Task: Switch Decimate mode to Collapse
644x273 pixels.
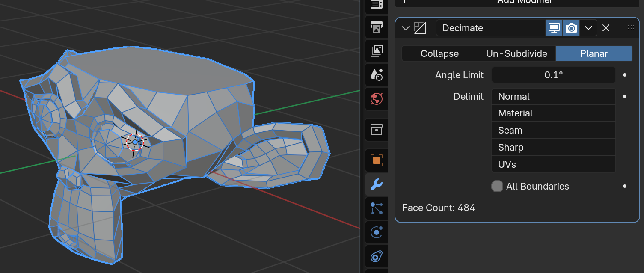Action: click(x=439, y=53)
